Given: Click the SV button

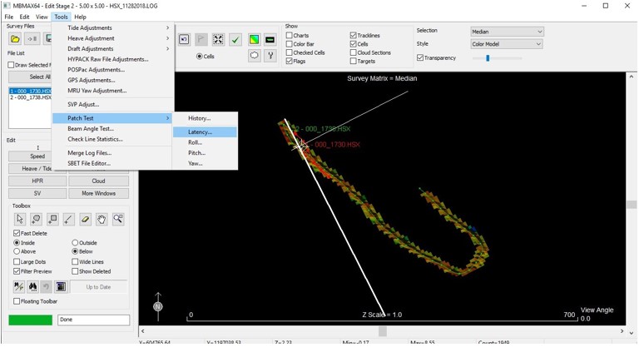Looking at the screenshot, I should tap(37, 193).
